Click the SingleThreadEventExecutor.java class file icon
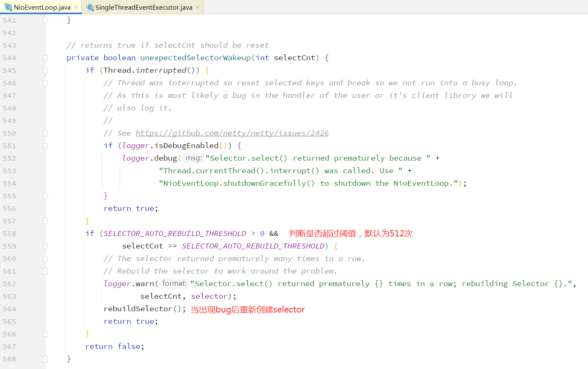The width and height of the screenshot is (588, 369). 90,7
